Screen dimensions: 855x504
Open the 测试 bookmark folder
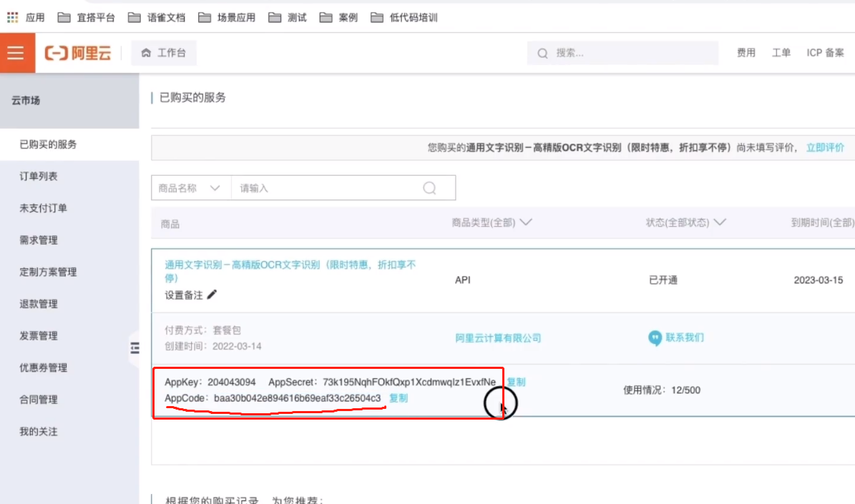(x=288, y=17)
